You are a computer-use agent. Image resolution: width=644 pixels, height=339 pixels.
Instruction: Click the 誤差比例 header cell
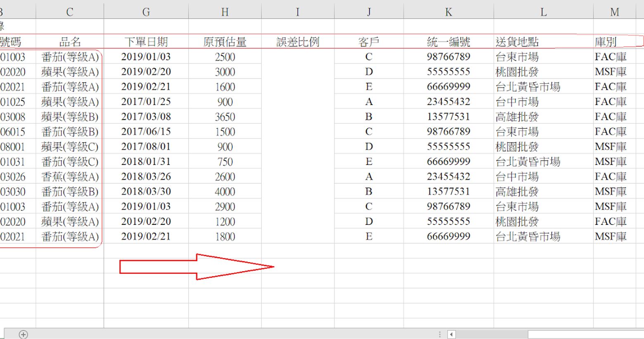pyautogui.click(x=298, y=42)
